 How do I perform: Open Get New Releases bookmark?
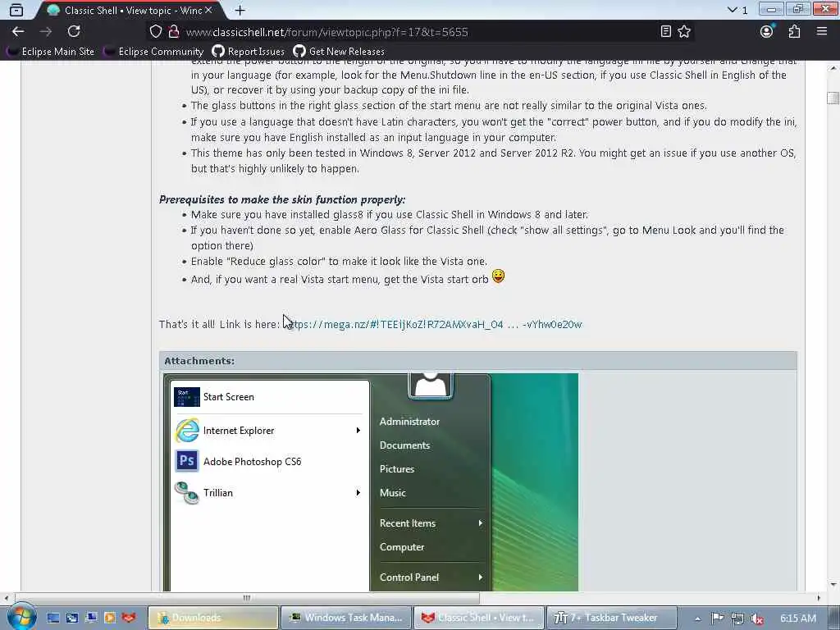[x=339, y=52]
